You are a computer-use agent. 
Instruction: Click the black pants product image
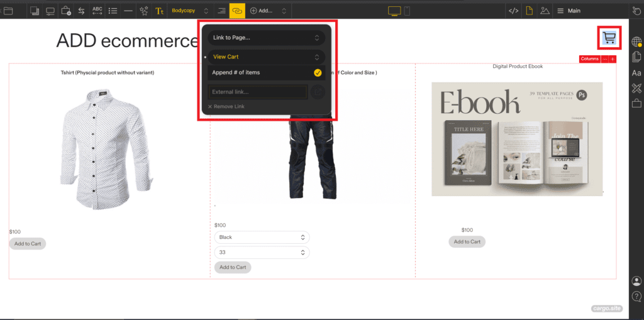313,156
